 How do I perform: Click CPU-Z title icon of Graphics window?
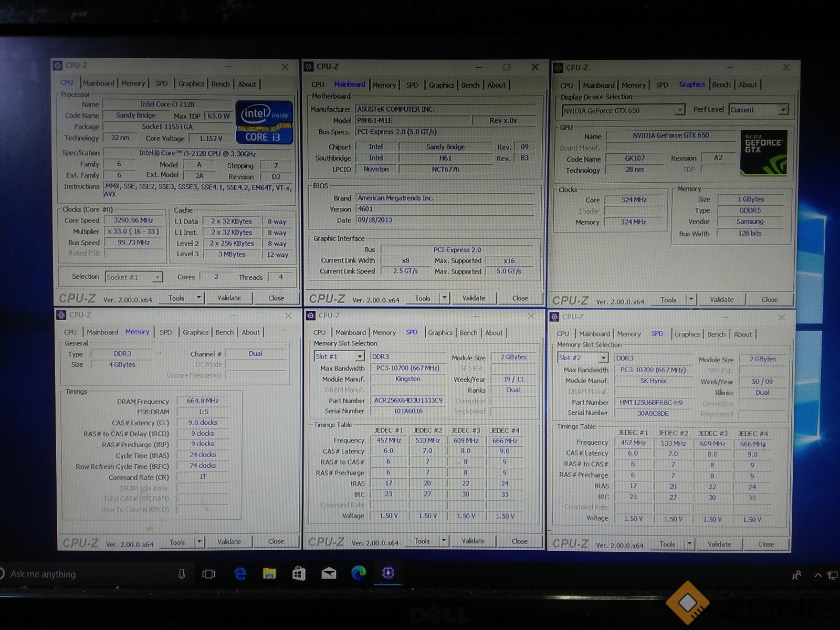point(558,68)
